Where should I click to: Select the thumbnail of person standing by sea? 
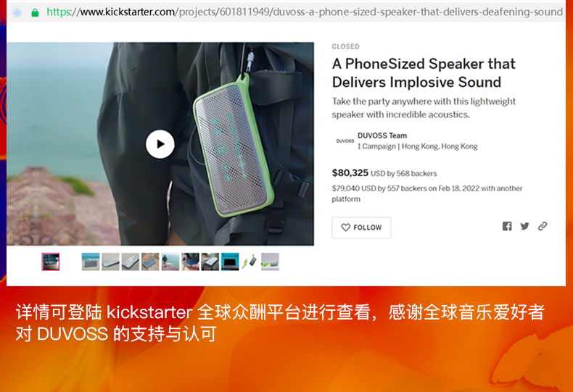170,262
